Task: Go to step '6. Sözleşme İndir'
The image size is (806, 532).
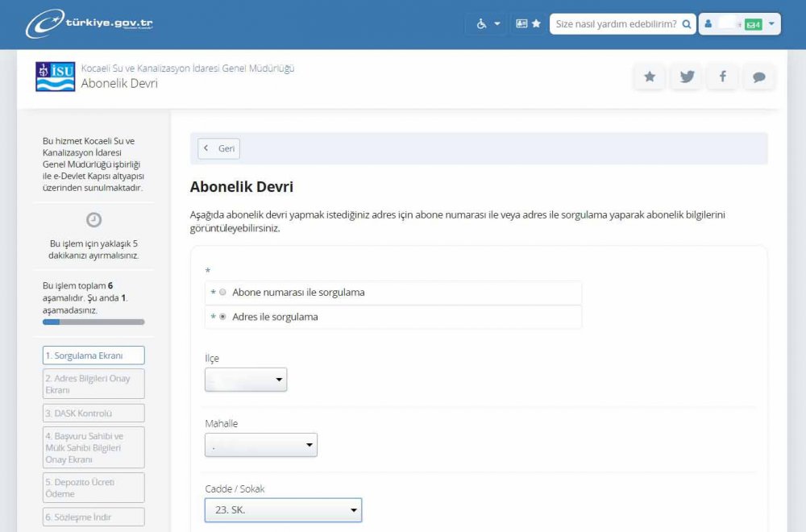Action: 93,517
